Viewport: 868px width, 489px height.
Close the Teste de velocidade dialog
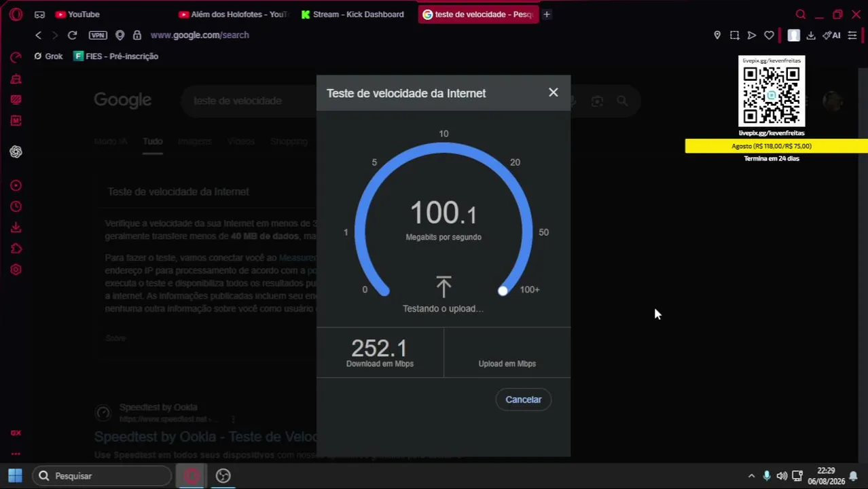[554, 92]
